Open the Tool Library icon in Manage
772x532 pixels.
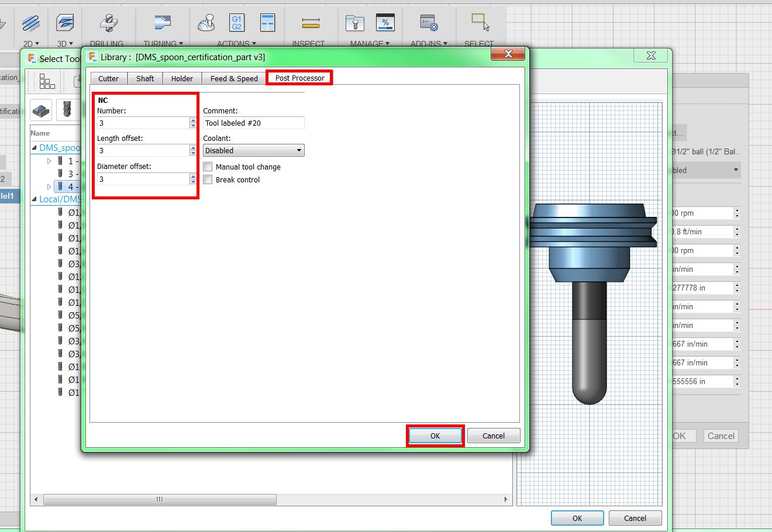click(354, 23)
